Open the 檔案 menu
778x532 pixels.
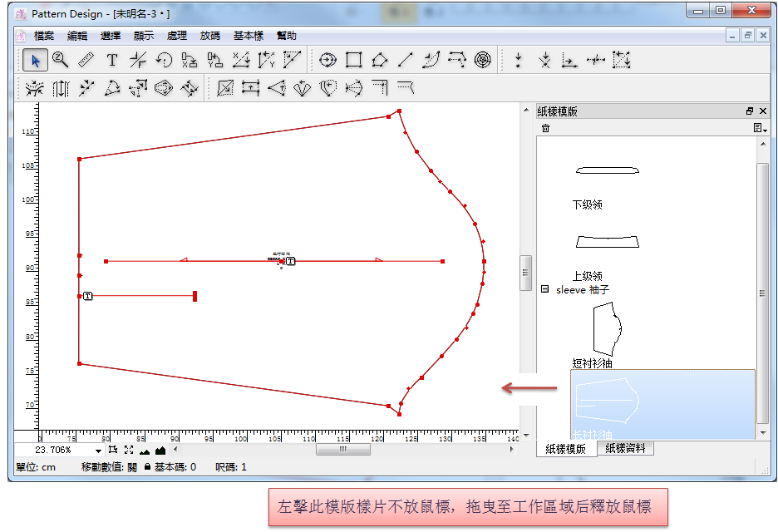[x=44, y=36]
